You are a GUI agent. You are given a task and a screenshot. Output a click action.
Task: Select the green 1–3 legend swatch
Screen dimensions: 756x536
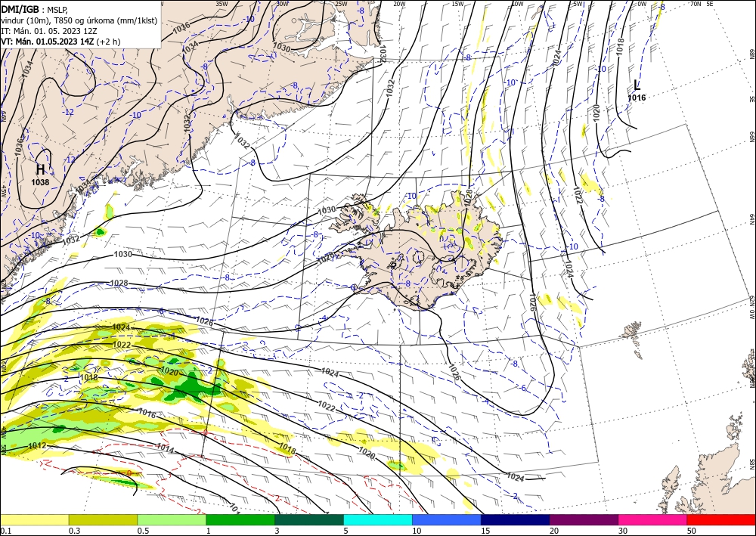click(x=240, y=519)
